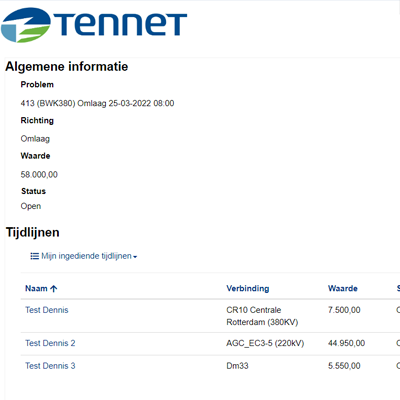
Task: Click the dropdown caret after tijdlijnen
Action: click(135, 257)
